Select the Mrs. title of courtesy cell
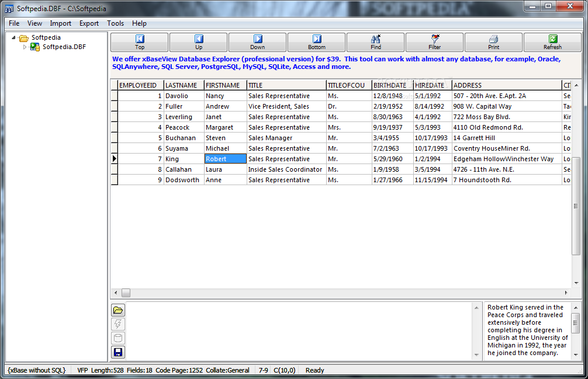 coord(349,127)
